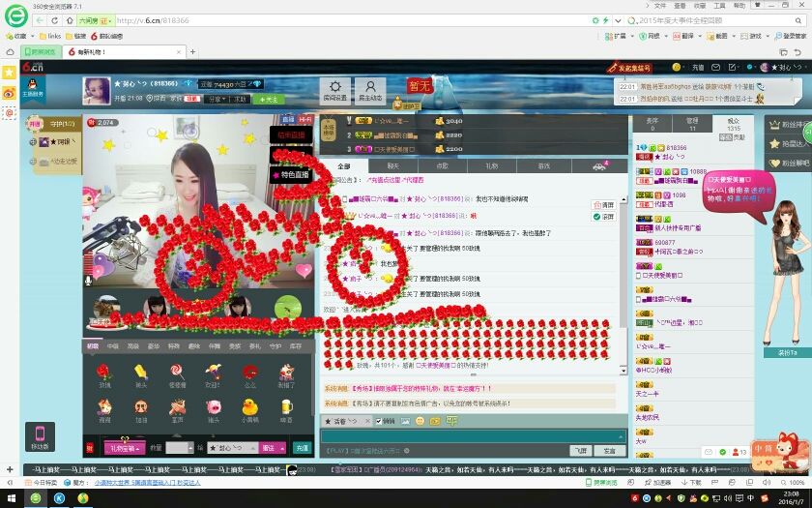Open Windows Start button

(11, 498)
